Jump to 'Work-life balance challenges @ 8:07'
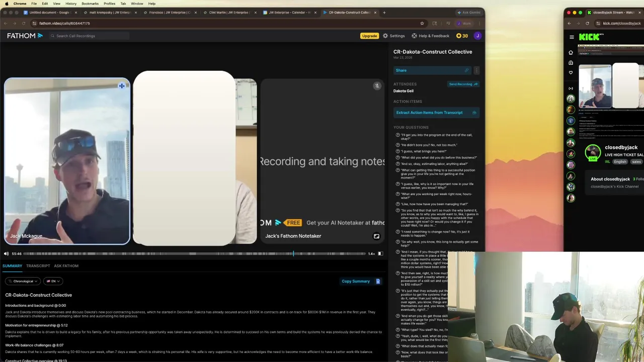The width and height of the screenshot is (644, 362). (x=34, y=345)
